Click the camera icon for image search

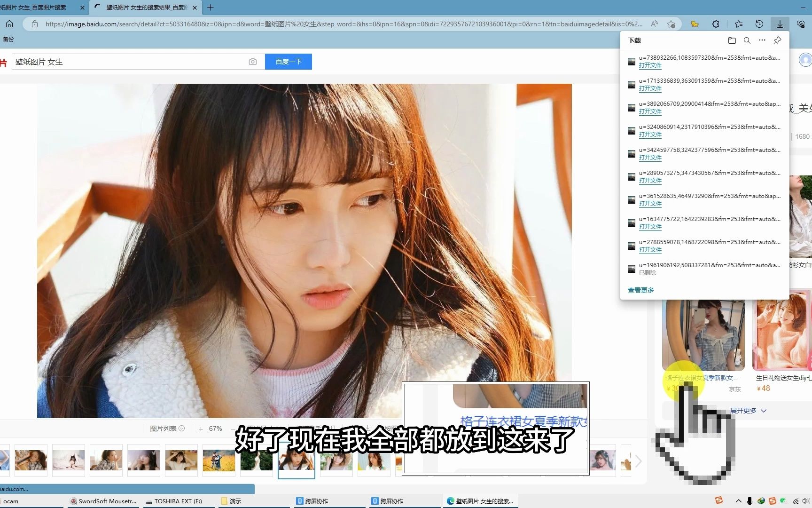253,62
